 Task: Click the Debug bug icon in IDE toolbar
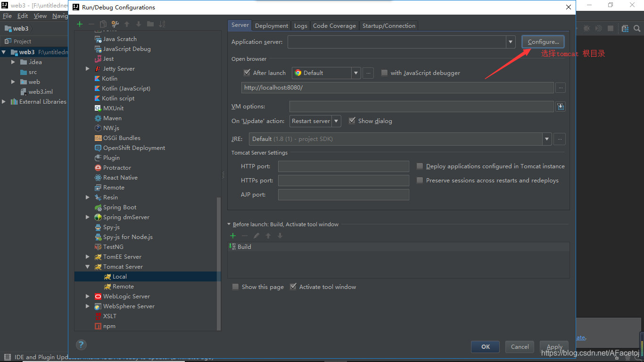587,29
